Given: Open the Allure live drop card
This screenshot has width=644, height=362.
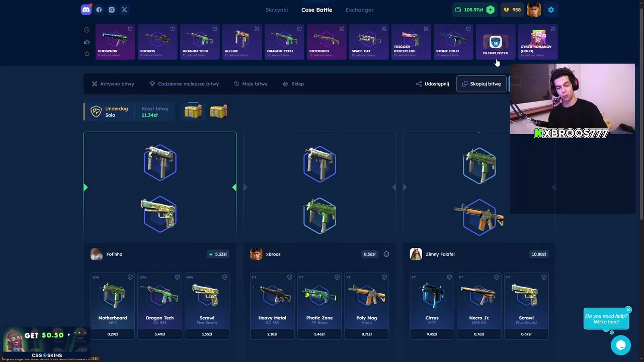Looking at the screenshot, I should (x=242, y=42).
